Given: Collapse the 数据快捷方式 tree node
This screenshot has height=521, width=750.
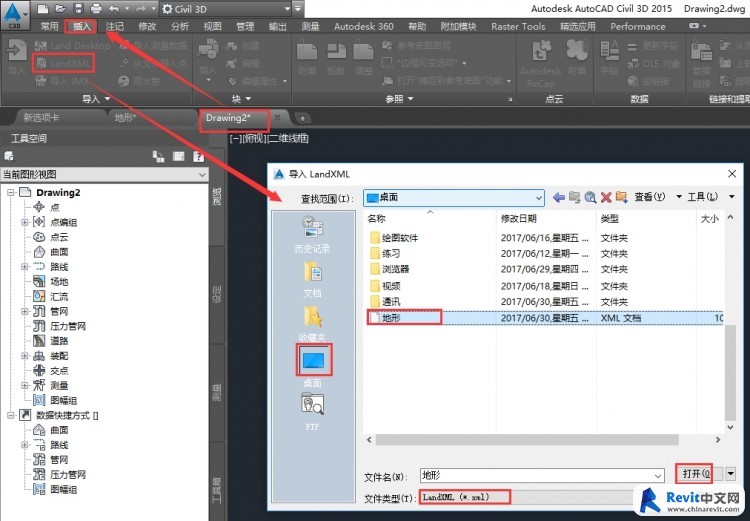Looking at the screenshot, I should 11,416.
